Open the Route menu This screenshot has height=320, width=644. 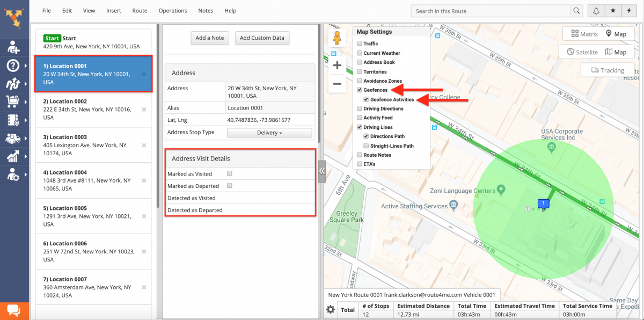[x=140, y=11]
